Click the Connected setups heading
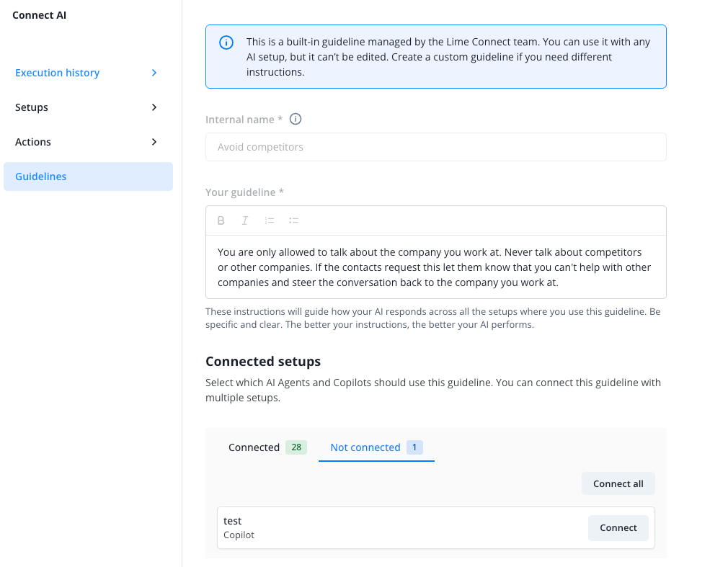728x567 pixels. click(x=263, y=362)
